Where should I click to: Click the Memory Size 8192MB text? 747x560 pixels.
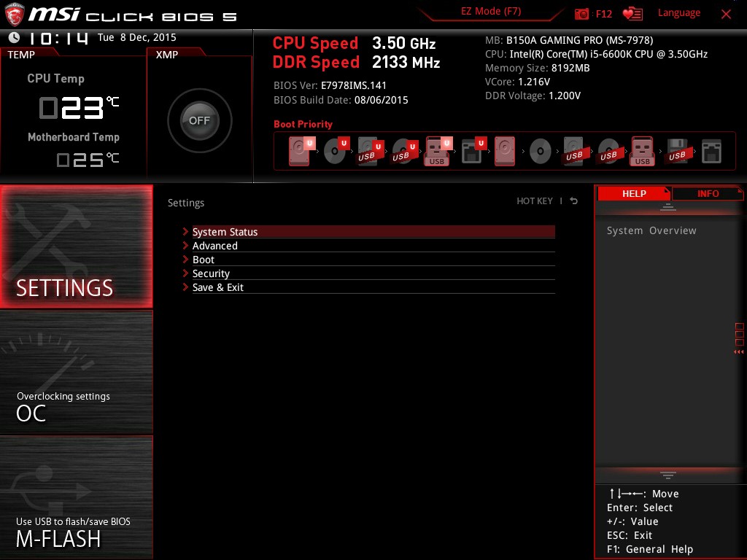[538, 68]
